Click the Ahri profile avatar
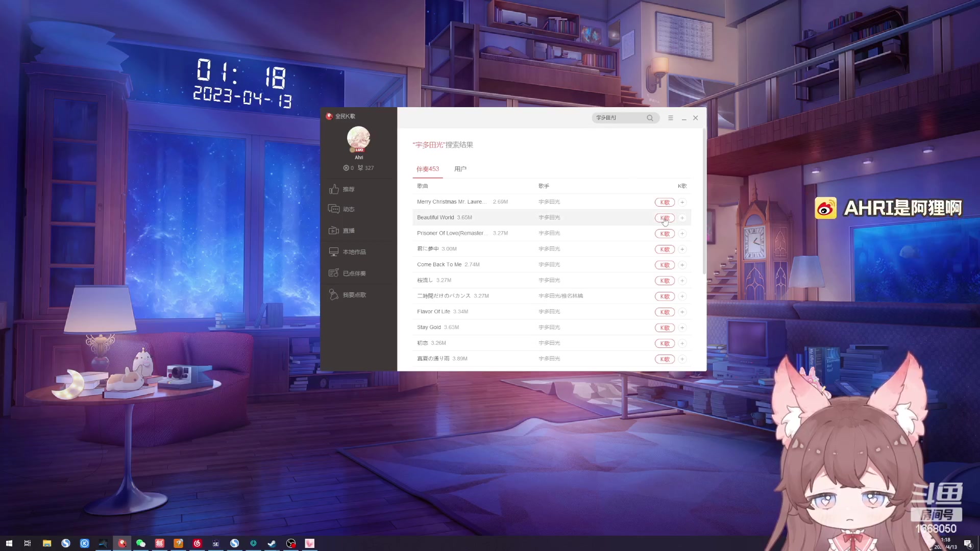Viewport: 980px width, 551px height. click(x=358, y=139)
